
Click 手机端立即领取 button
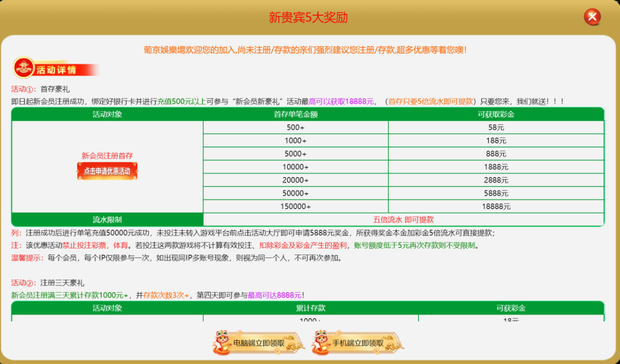point(358,343)
